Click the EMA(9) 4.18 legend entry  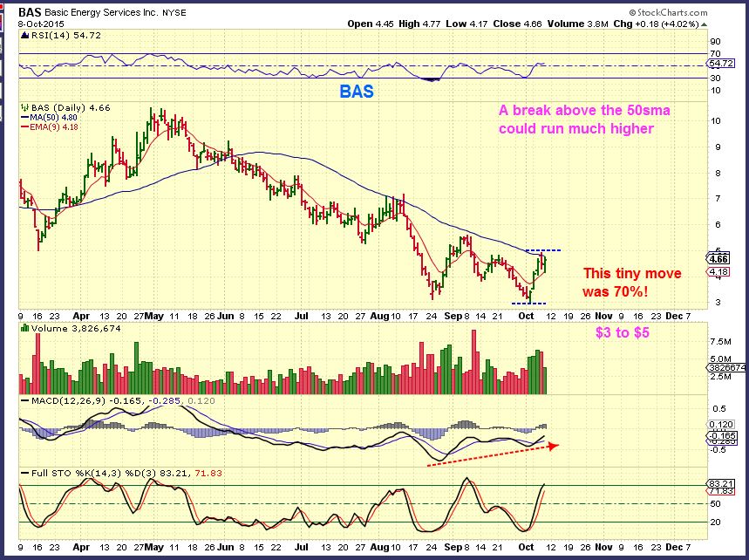53,127
